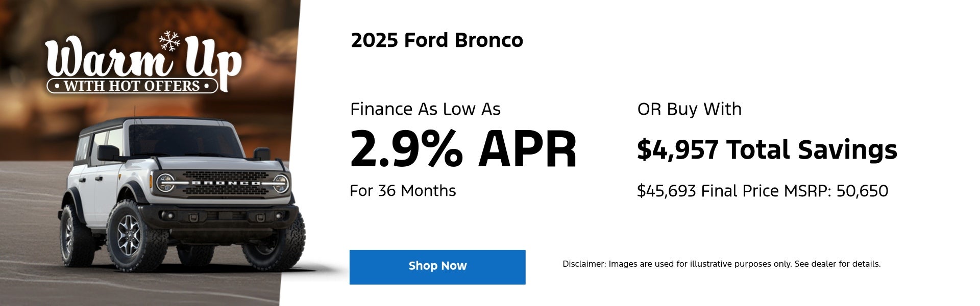Select the Finance As Low As label
Screen dimensions: 980x306
[425, 109]
